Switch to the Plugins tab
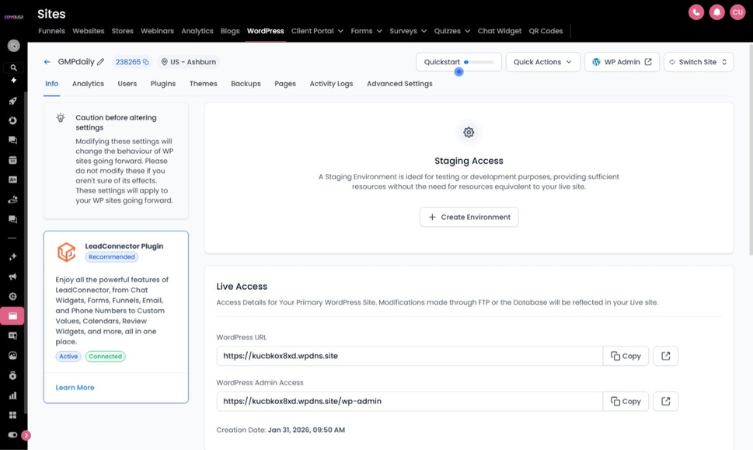The height and width of the screenshot is (450, 753). (x=163, y=84)
